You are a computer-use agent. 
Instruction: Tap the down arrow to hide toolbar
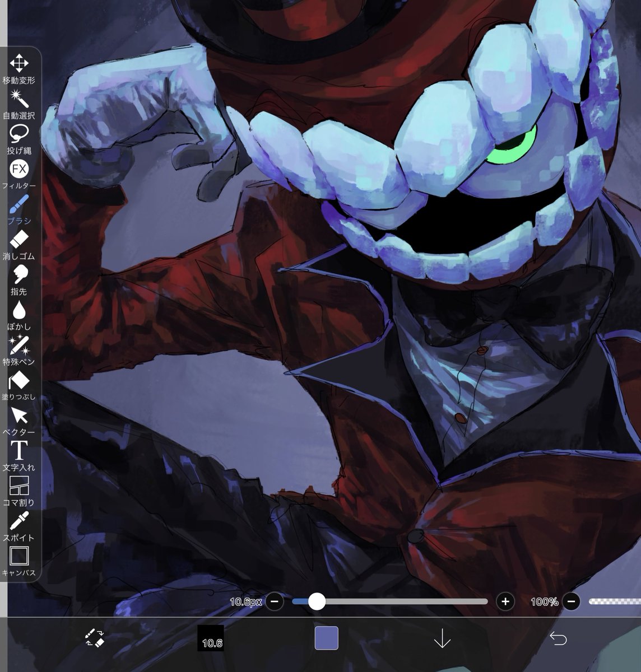coord(442,638)
